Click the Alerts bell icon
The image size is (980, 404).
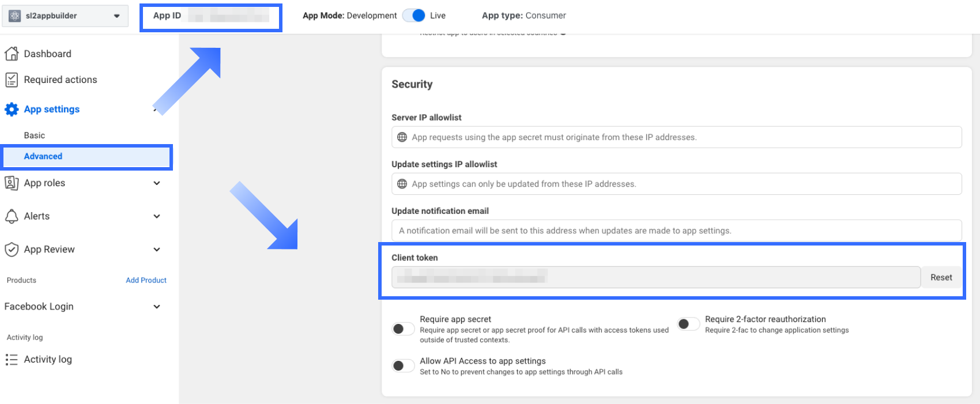pos(12,216)
